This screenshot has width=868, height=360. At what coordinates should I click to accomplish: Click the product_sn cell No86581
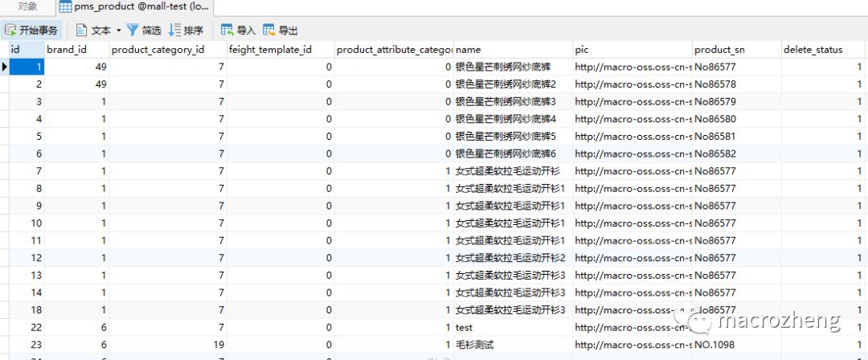pyautogui.click(x=737, y=137)
